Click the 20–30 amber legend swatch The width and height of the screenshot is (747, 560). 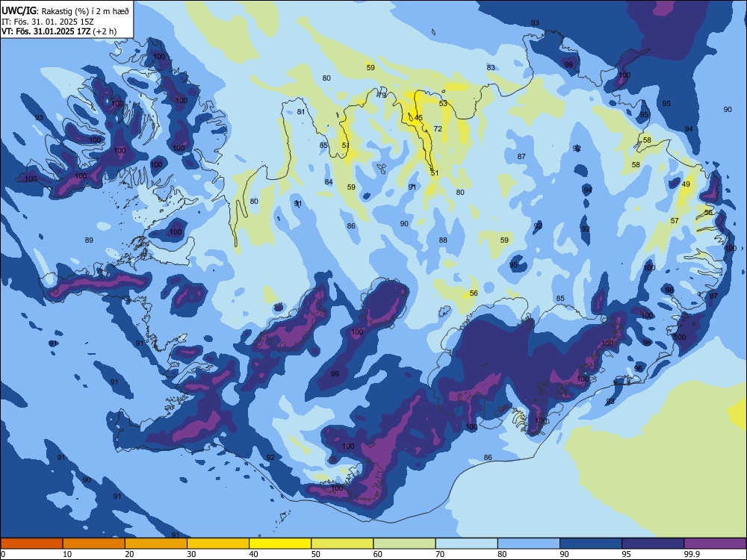click(156, 544)
